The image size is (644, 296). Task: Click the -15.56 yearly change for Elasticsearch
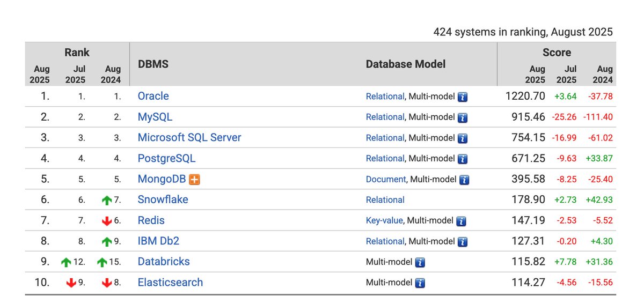click(601, 283)
